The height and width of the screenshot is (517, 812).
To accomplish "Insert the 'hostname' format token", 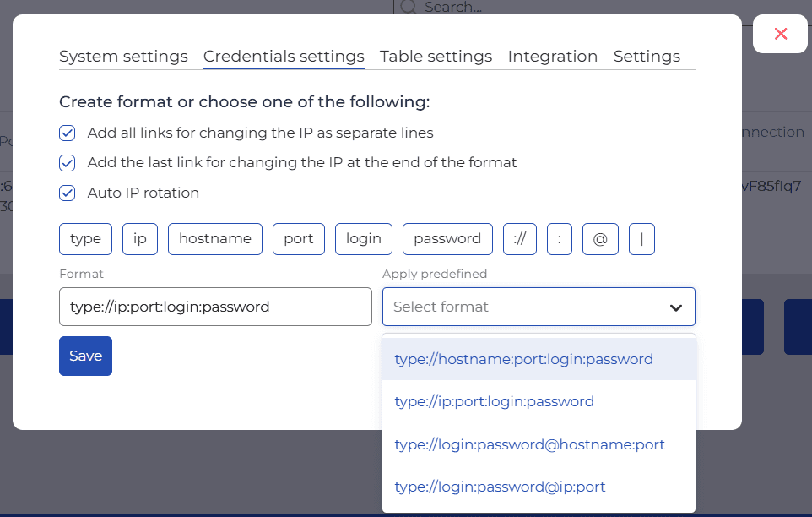I will click(214, 238).
